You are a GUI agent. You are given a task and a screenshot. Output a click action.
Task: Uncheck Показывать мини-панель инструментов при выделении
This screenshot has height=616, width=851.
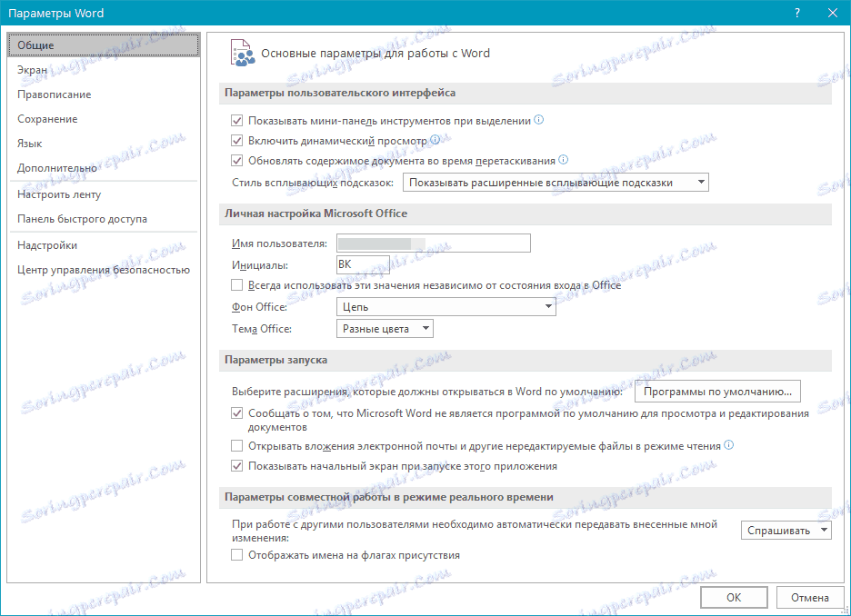tap(236, 120)
